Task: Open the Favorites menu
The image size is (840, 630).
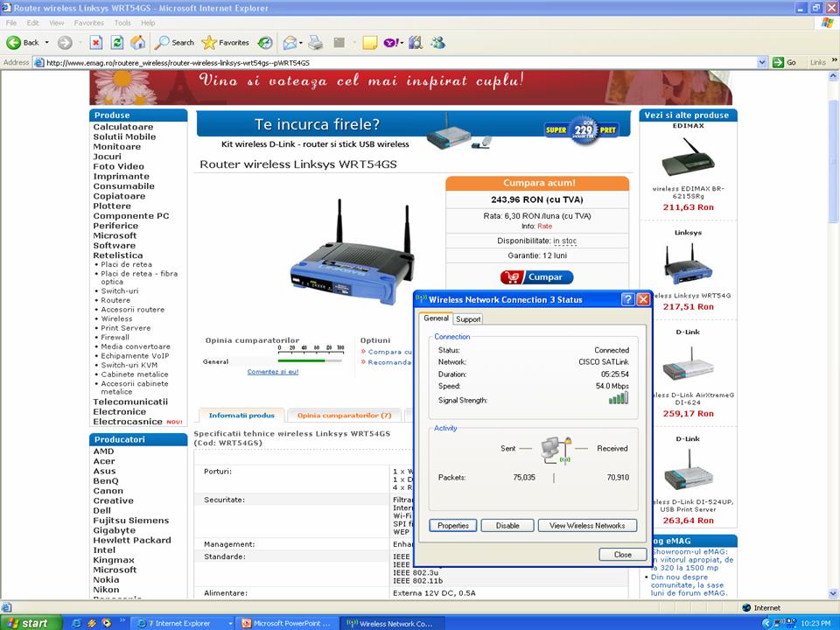Action: [x=89, y=23]
